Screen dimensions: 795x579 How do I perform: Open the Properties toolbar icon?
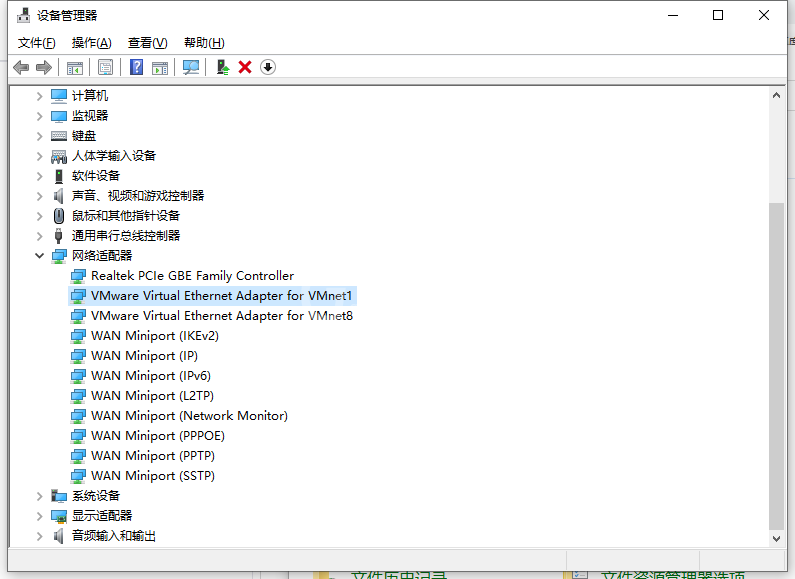105,67
